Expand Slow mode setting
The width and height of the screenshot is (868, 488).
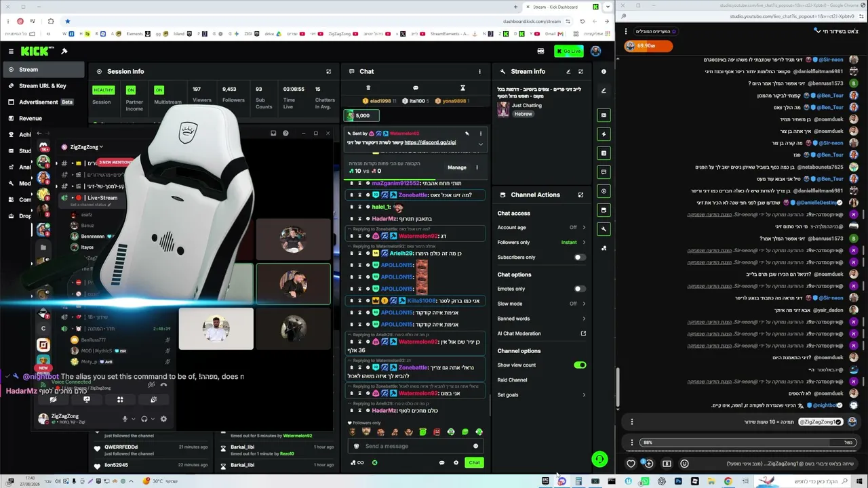pyautogui.click(x=584, y=304)
